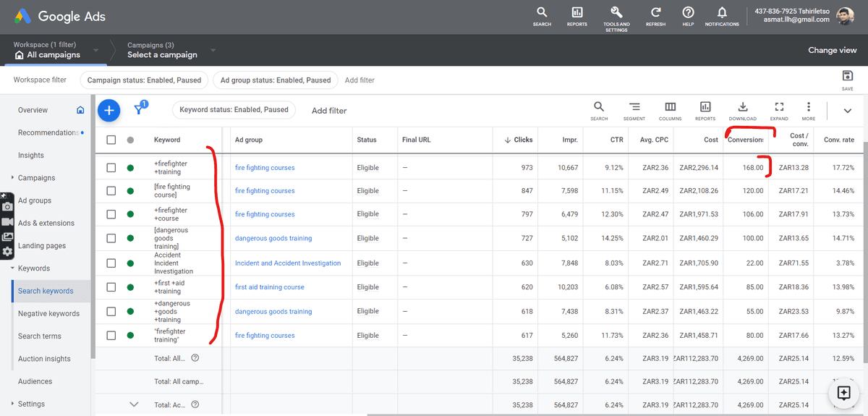
Task: Check the +first +aid +training row checkbox
Action: (111, 287)
